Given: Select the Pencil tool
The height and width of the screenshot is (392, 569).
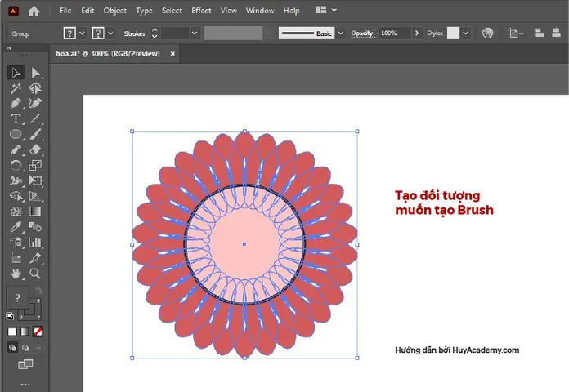Looking at the screenshot, I should (16, 149).
